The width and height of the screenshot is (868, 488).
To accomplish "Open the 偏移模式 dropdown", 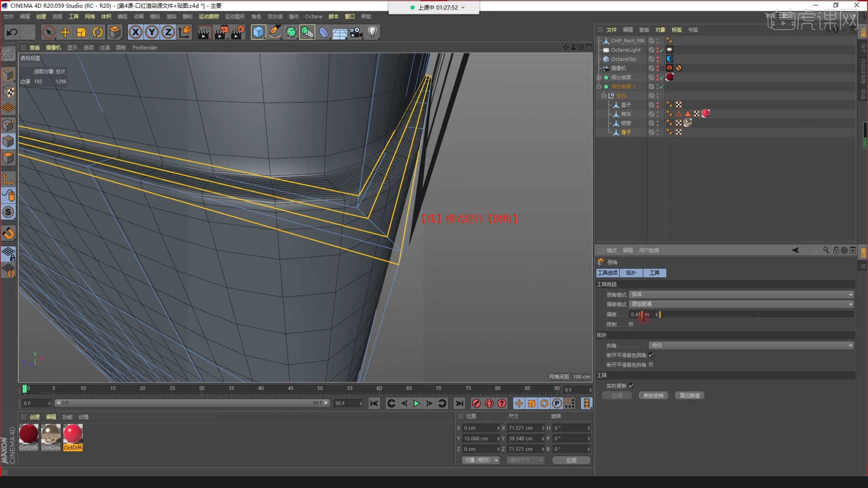I will click(741, 304).
